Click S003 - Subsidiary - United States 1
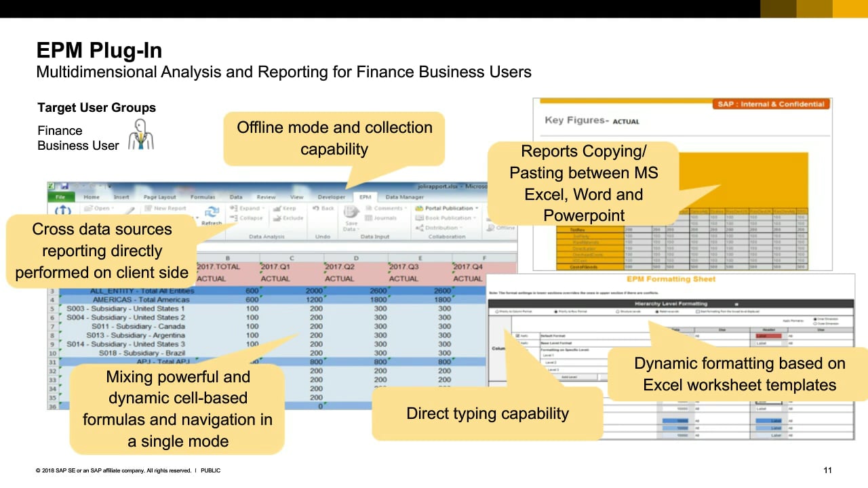868x488 pixels. (126, 308)
